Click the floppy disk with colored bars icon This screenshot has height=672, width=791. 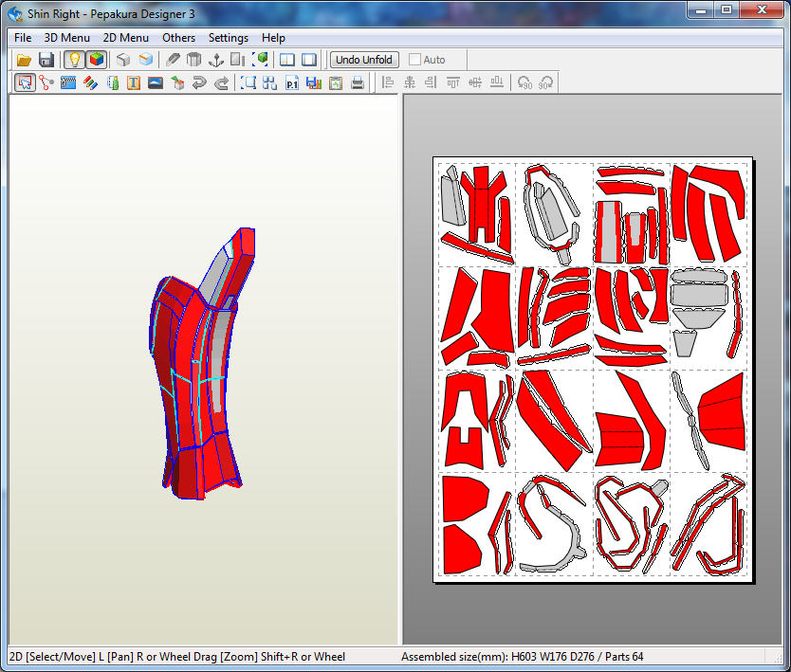click(314, 82)
